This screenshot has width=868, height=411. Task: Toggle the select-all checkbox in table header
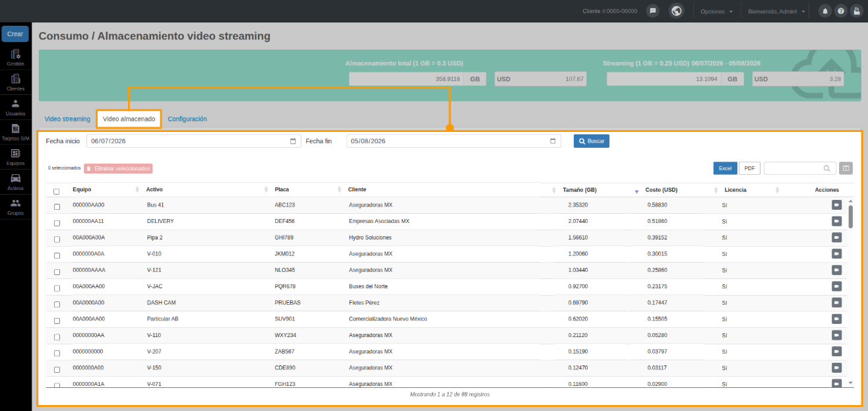57,191
